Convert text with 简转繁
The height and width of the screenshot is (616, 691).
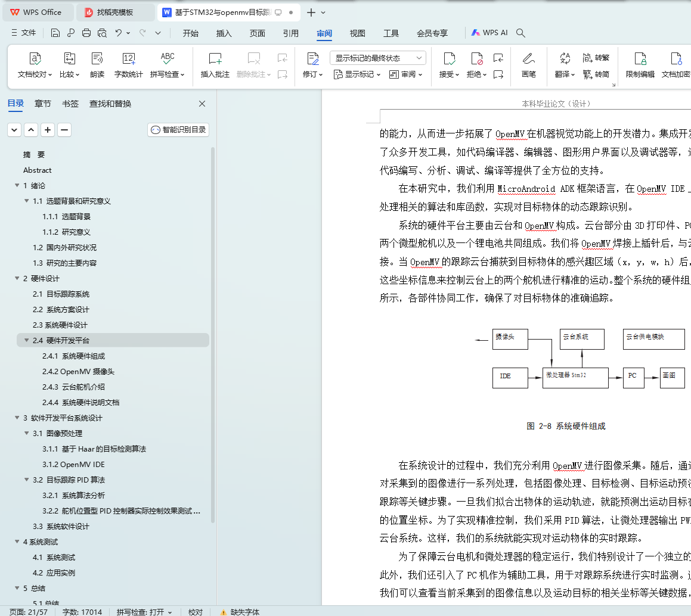coord(596,58)
